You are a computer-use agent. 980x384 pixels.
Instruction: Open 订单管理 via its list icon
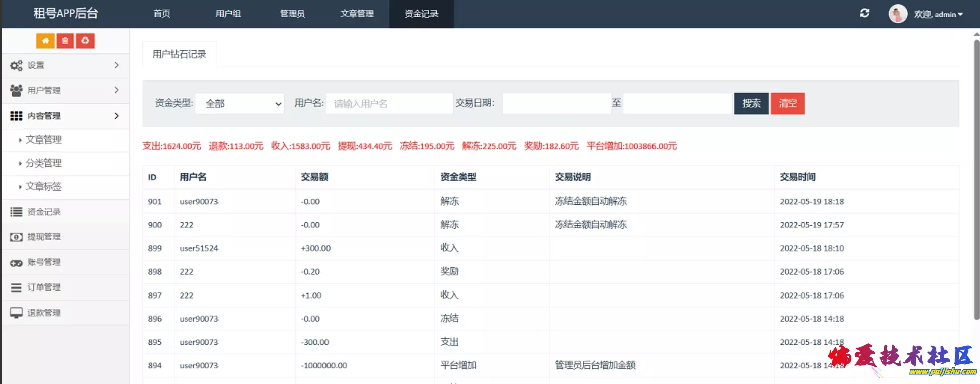point(16,287)
